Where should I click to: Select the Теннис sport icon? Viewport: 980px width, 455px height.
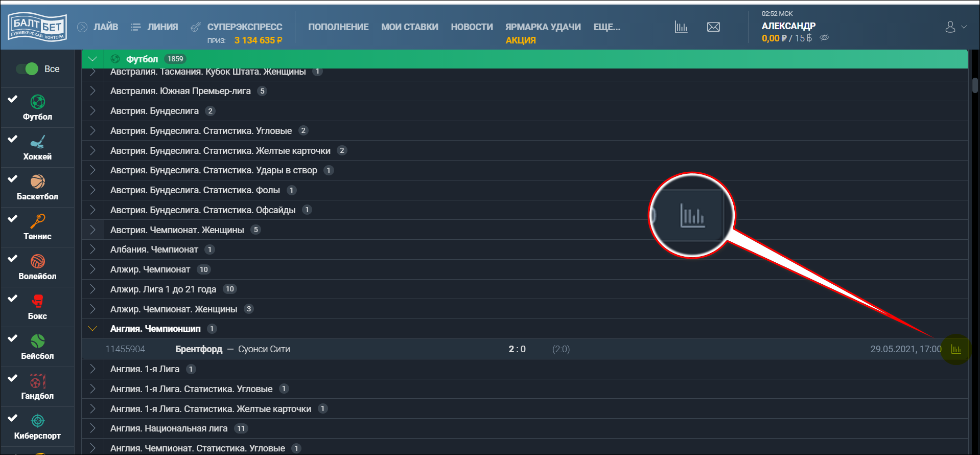click(x=37, y=221)
